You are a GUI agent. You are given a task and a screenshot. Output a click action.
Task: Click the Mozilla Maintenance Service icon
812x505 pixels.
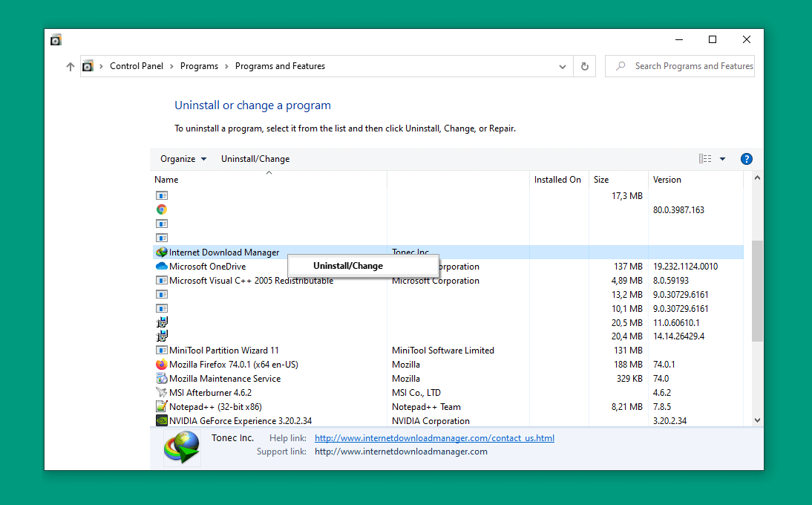pos(162,378)
